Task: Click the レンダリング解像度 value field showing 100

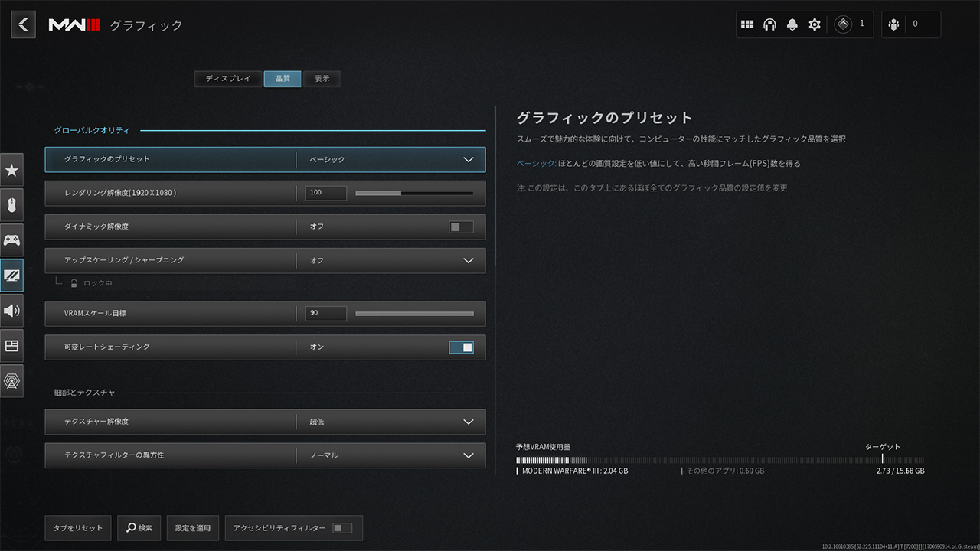Action: tap(325, 193)
